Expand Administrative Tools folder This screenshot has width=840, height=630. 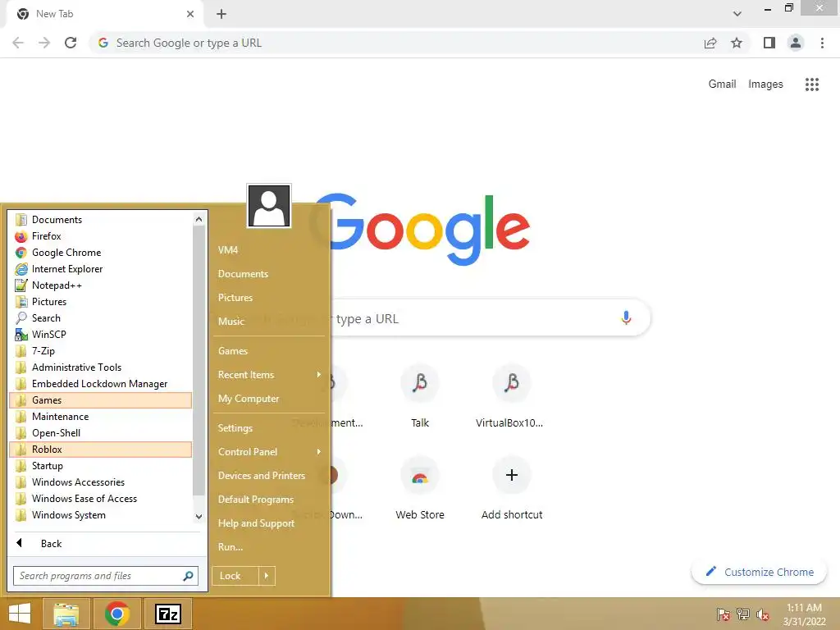point(100,367)
